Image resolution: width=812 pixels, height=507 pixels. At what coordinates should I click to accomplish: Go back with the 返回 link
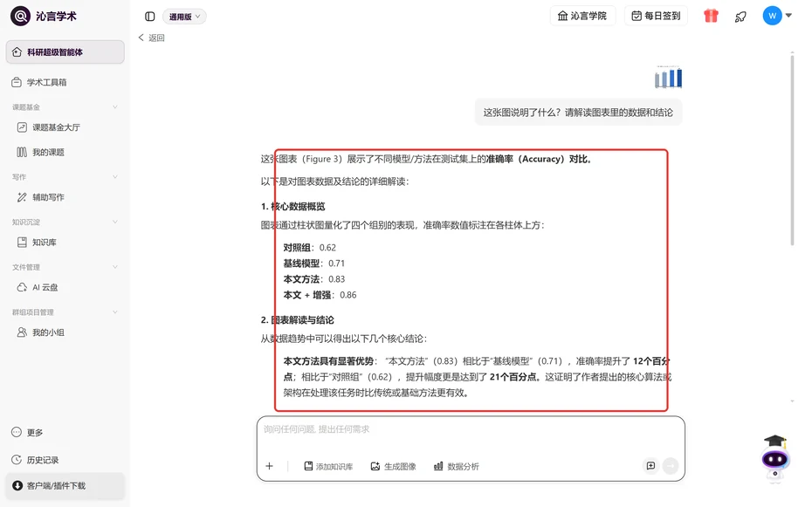point(151,38)
